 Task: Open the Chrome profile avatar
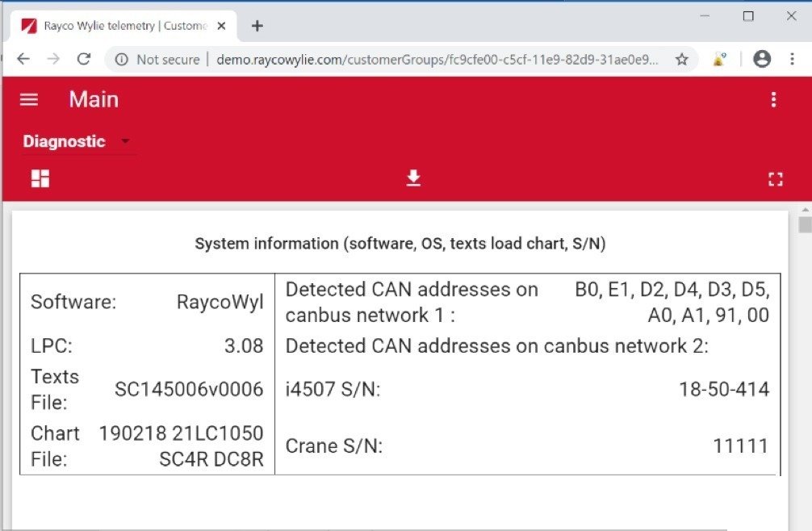(x=761, y=59)
